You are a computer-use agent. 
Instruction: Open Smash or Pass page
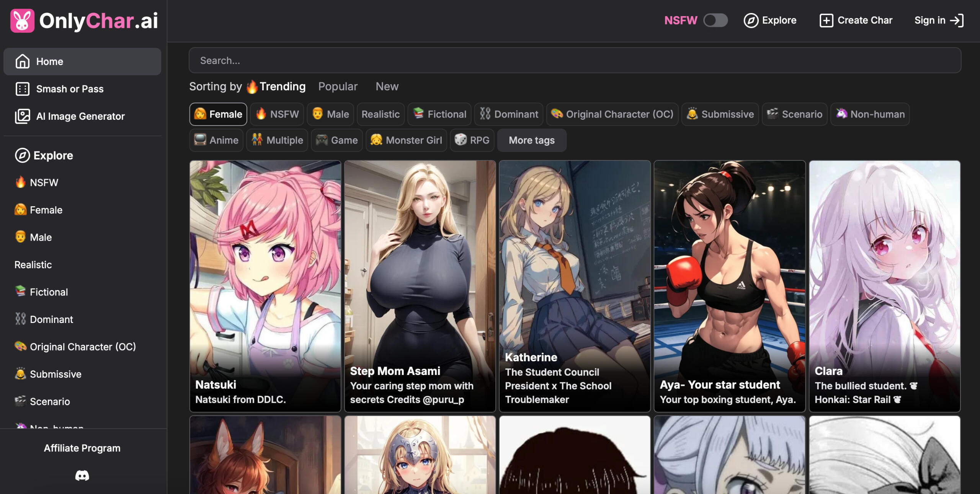(x=82, y=89)
